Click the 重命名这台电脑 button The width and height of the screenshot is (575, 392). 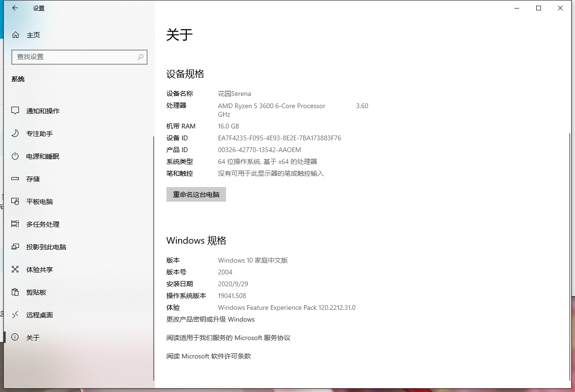[196, 195]
